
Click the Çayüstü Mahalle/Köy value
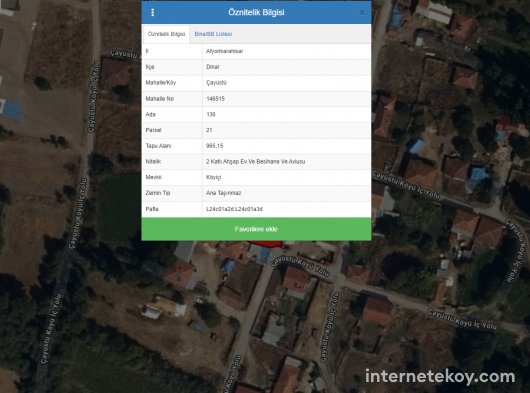point(216,83)
